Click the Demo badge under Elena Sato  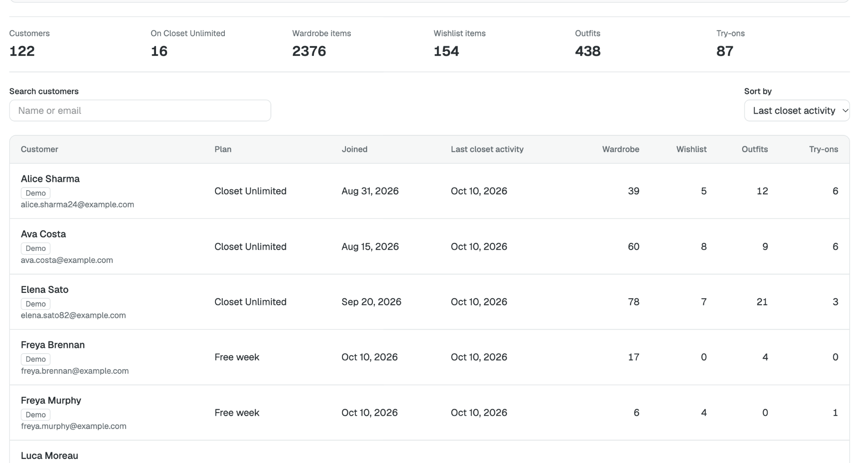pyautogui.click(x=36, y=304)
